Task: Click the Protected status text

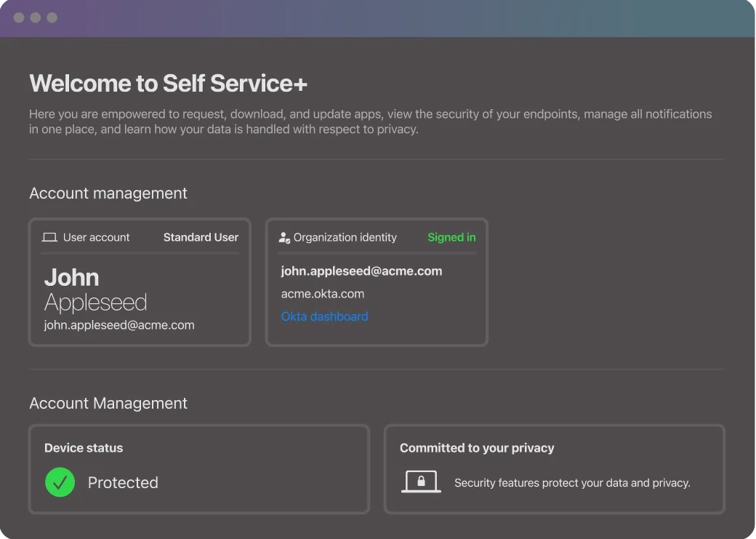Action: click(x=123, y=482)
